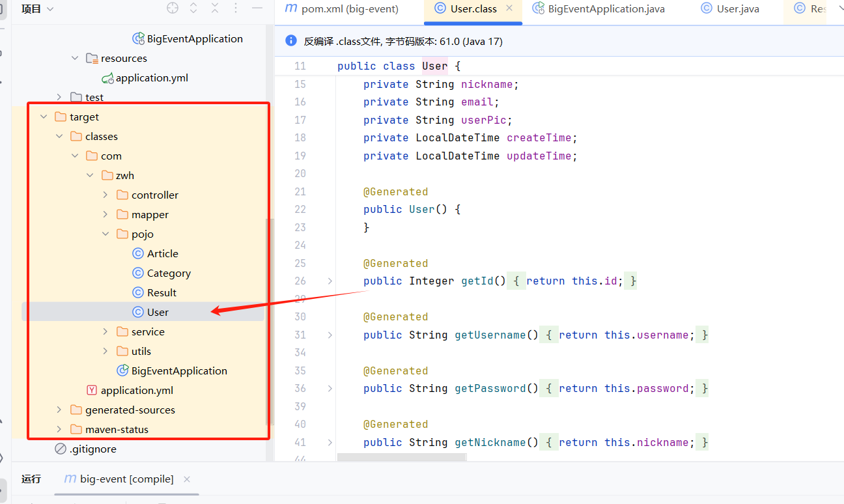Click the locate-opened-file crosshair icon in Project toolbar
844x504 pixels.
click(x=172, y=8)
